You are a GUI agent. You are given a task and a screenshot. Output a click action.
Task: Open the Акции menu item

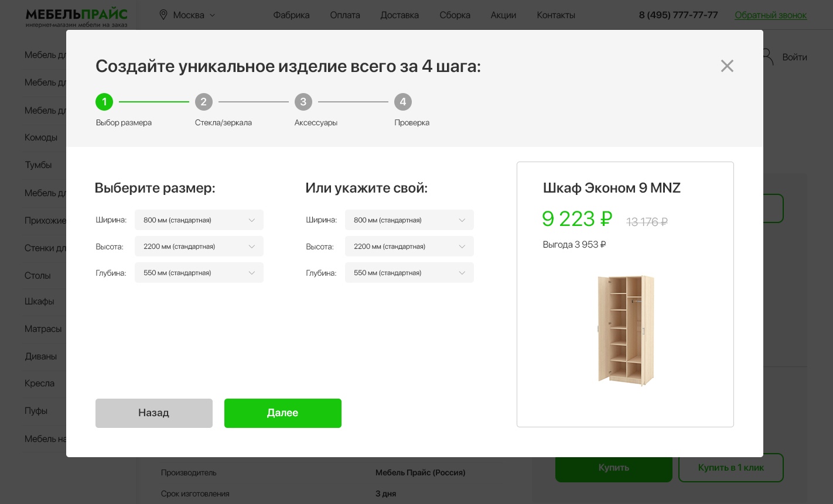[503, 15]
